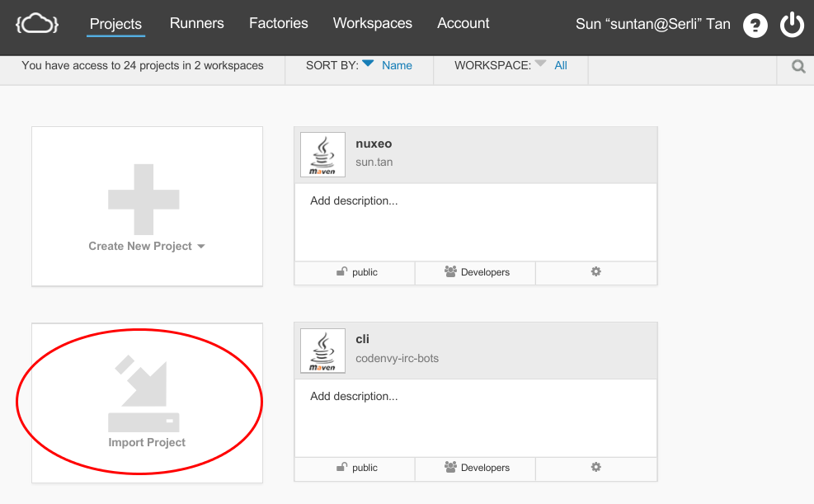
Task: Switch to the Projects tab
Action: [115, 24]
